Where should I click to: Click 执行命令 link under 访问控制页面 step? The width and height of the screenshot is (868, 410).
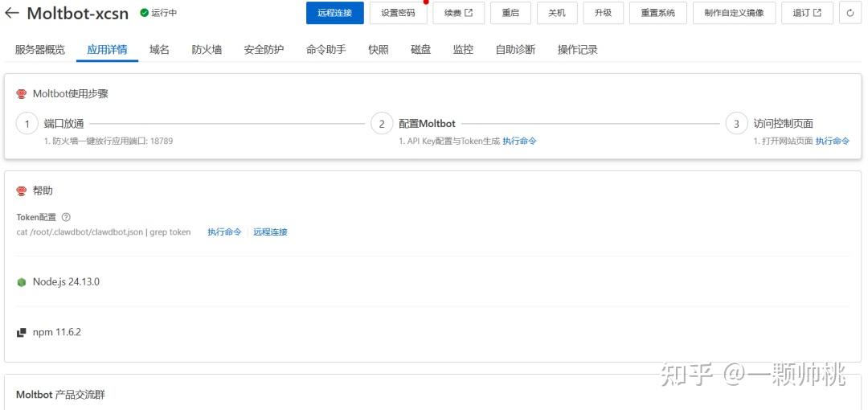(833, 141)
